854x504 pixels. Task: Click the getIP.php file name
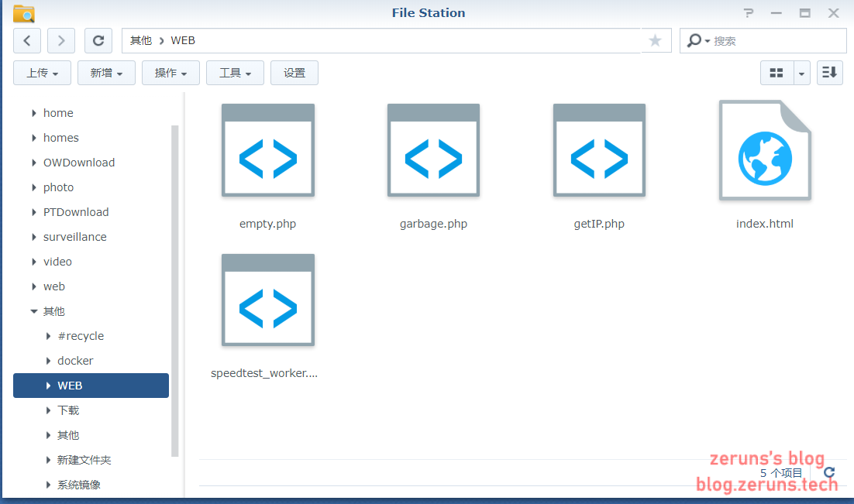coord(599,224)
